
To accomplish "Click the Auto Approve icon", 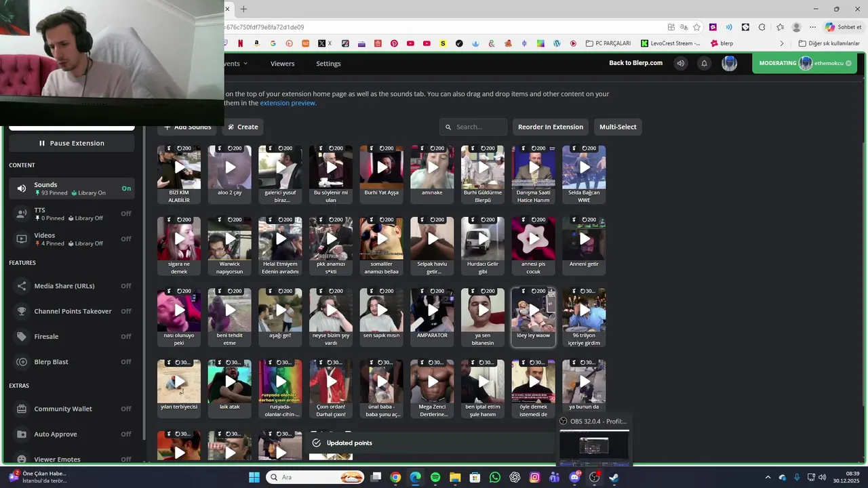I will [22, 434].
